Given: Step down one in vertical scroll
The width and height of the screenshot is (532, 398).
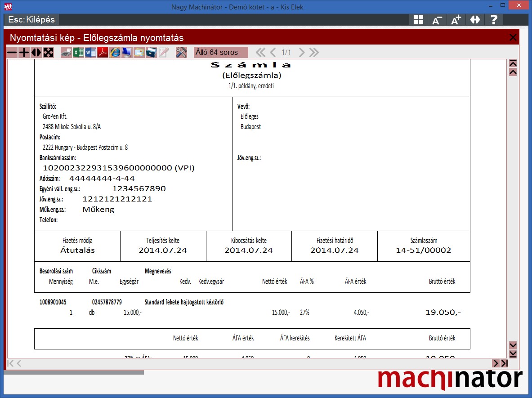Looking at the screenshot, I should click(x=513, y=345).
